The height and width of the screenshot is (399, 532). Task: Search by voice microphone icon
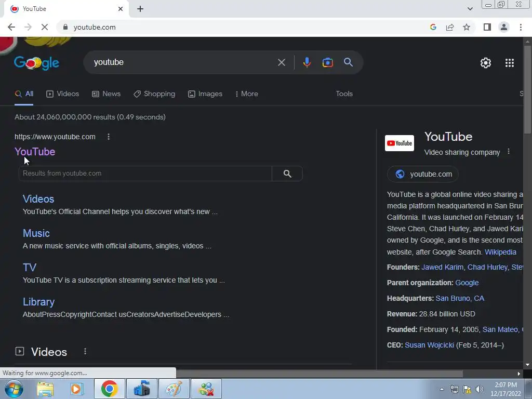[x=307, y=62]
